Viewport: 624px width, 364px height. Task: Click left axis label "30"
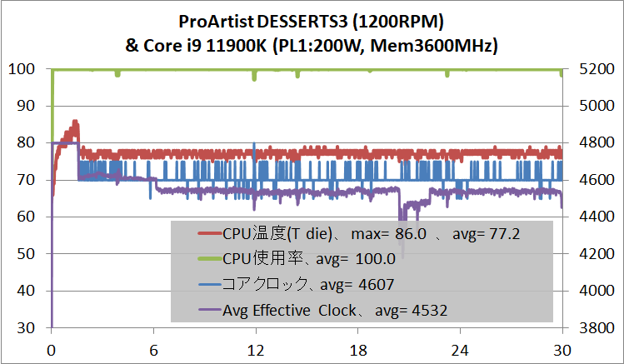(x=26, y=328)
